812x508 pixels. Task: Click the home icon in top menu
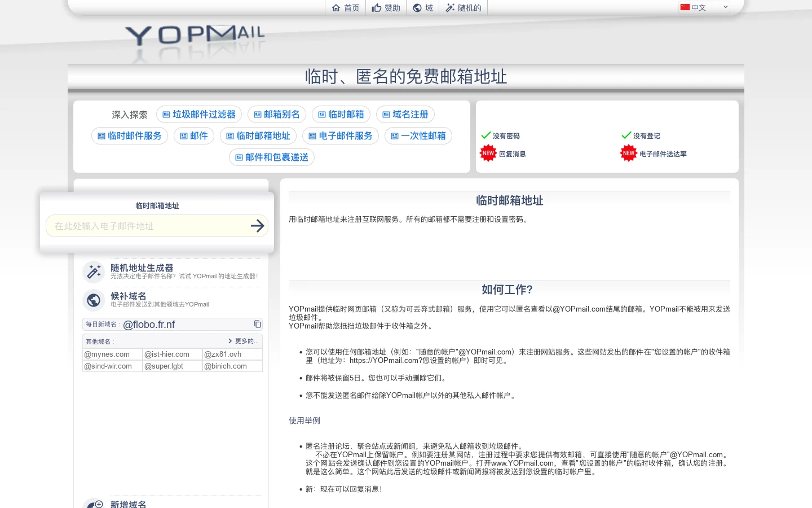pos(336,8)
